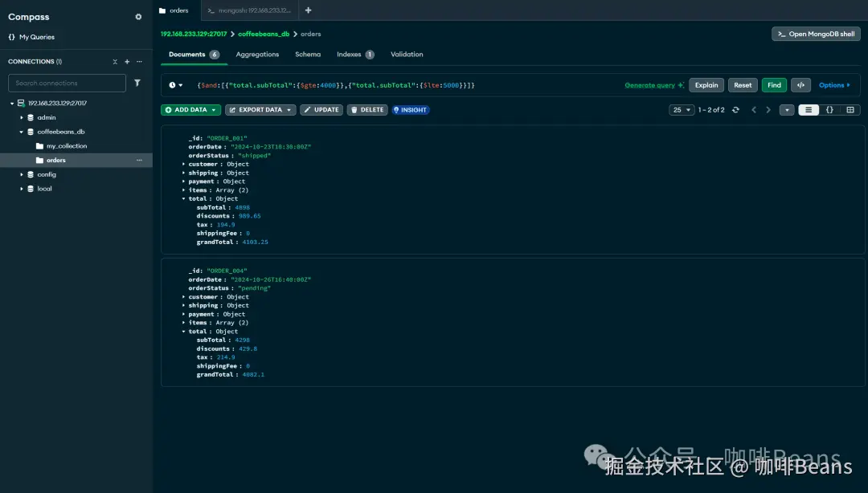
Task: Click coffeebeans_db breadcrumb
Action: click(264, 35)
